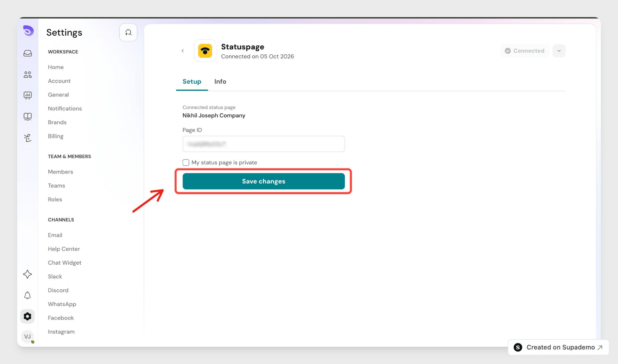This screenshot has width=618, height=364.
Task: Open the inbox icon in left rail
Action: pos(27,53)
